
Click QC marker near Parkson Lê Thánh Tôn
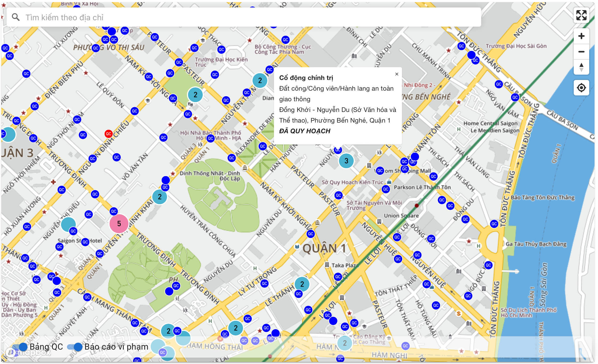[x=386, y=189]
